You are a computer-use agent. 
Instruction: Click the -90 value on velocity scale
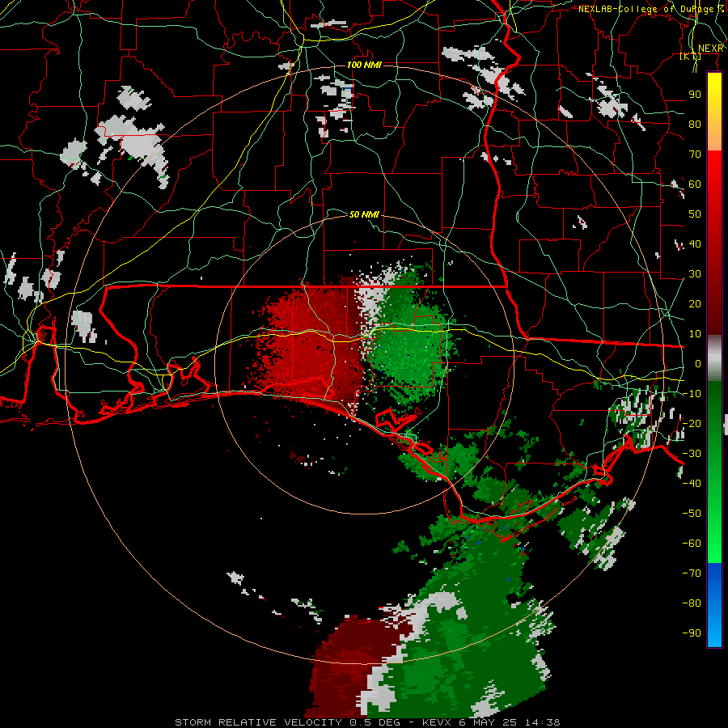coord(692,633)
